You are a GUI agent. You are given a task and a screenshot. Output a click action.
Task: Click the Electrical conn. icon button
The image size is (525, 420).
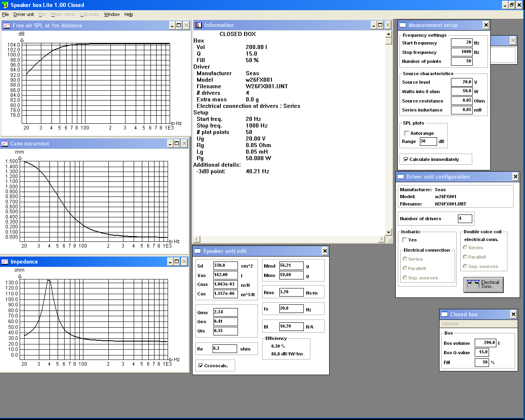click(x=483, y=285)
